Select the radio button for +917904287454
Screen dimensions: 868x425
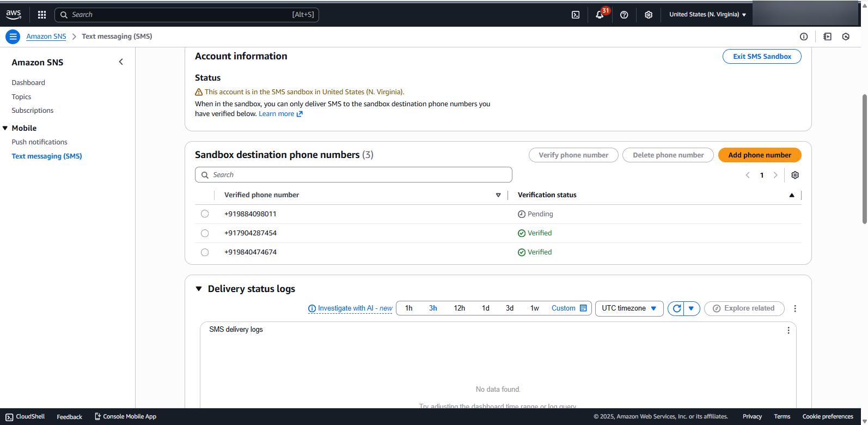[205, 233]
